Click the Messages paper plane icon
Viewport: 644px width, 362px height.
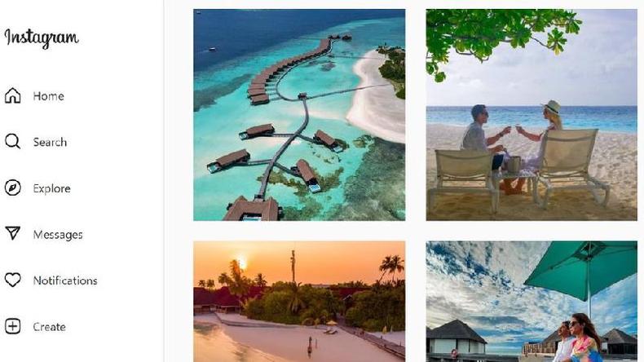[x=13, y=233]
